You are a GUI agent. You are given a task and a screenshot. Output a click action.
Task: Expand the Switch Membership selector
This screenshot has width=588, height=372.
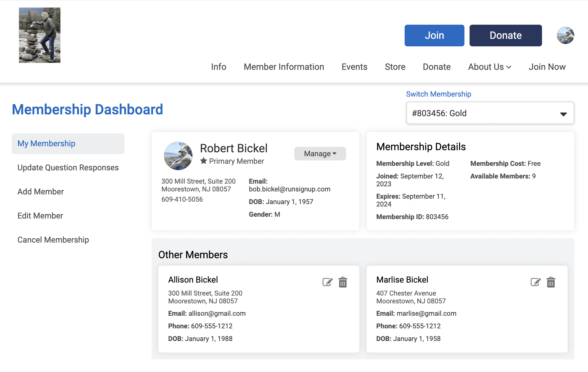[x=490, y=113]
